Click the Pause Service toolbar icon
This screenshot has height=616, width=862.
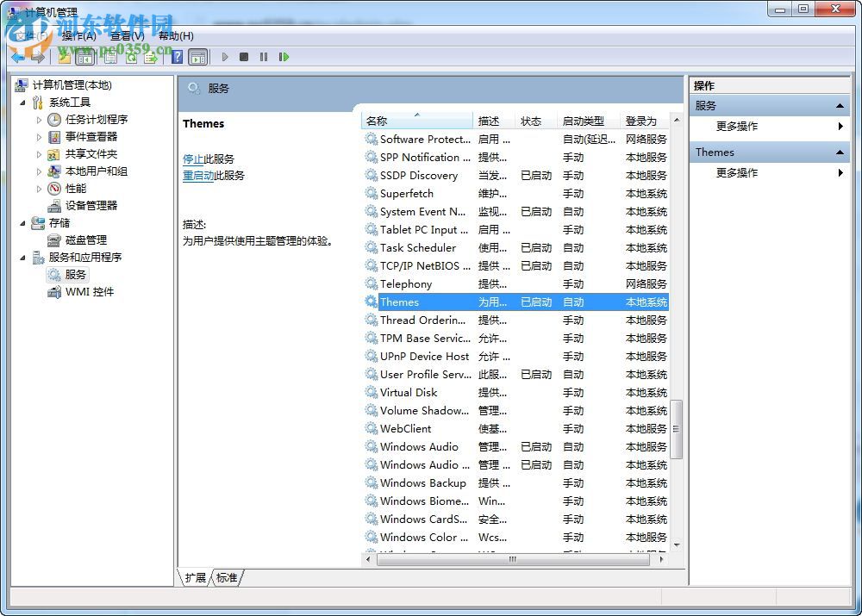[x=264, y=57]
